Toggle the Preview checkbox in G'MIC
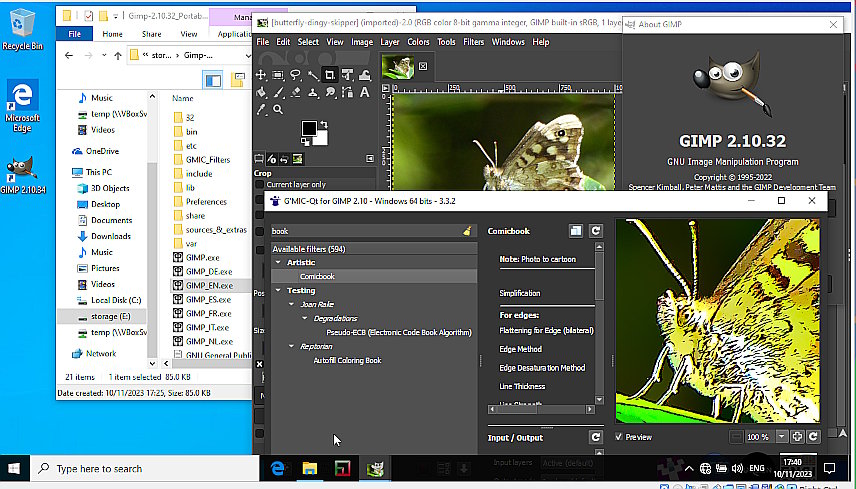 click(x=621, y=437)
